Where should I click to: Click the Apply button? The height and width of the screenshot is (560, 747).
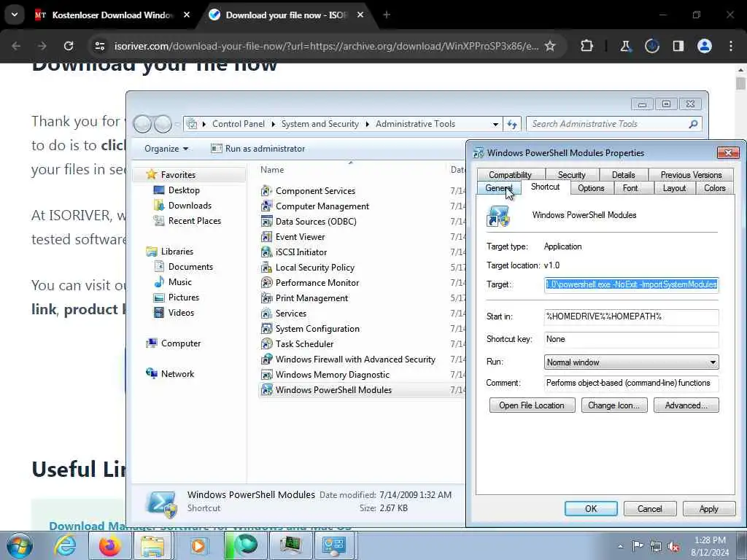coord(709,508)
